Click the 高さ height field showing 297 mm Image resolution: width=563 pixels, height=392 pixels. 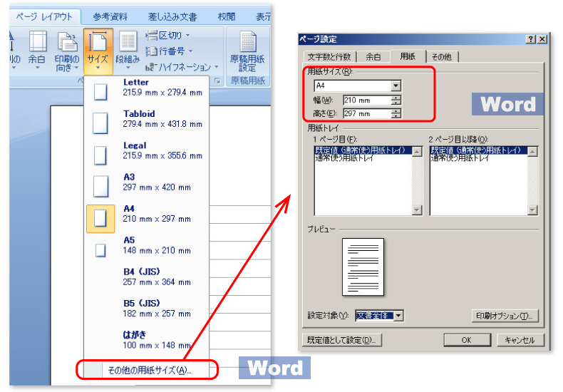pos(367,114)
